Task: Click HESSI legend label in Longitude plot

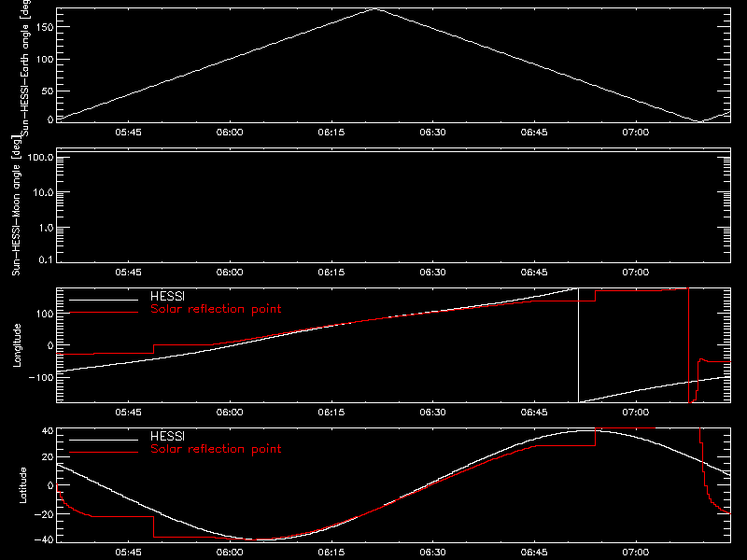Action: [x=168, y=296]
